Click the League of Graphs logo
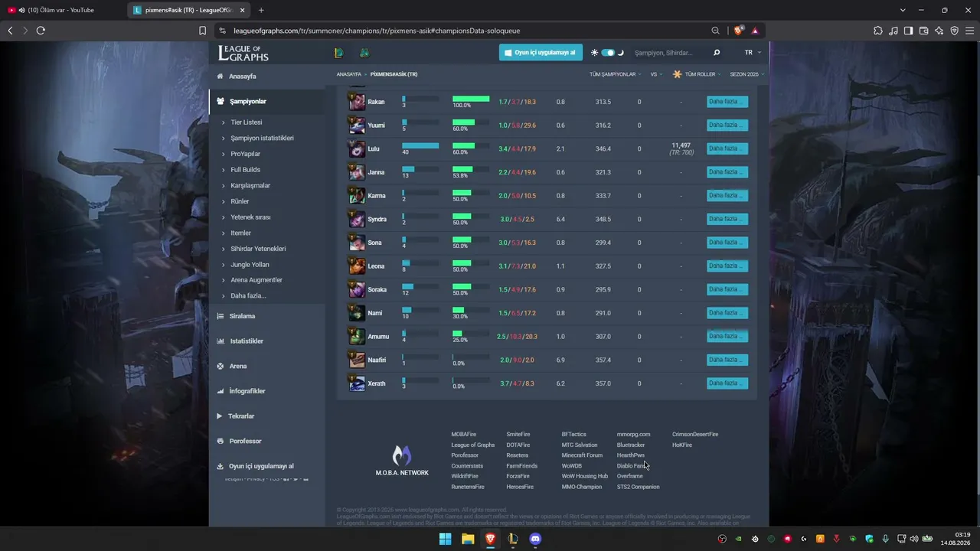This screenshot has width=980, height=551. tap(243, 53)
